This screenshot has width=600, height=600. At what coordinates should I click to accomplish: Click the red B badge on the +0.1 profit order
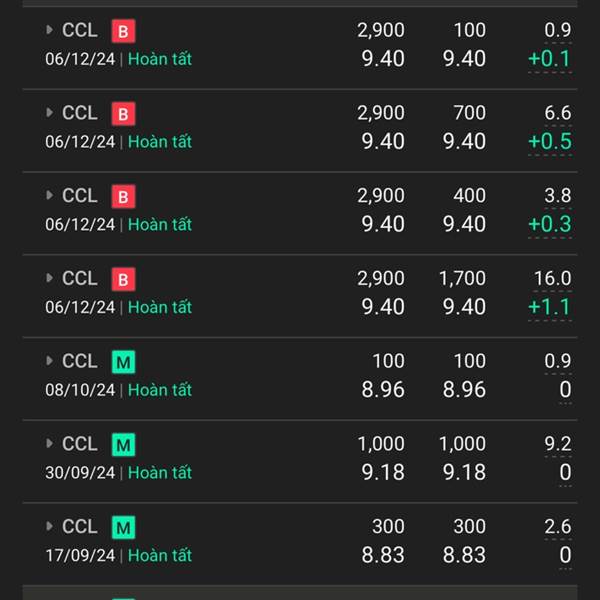click(123, 31)
